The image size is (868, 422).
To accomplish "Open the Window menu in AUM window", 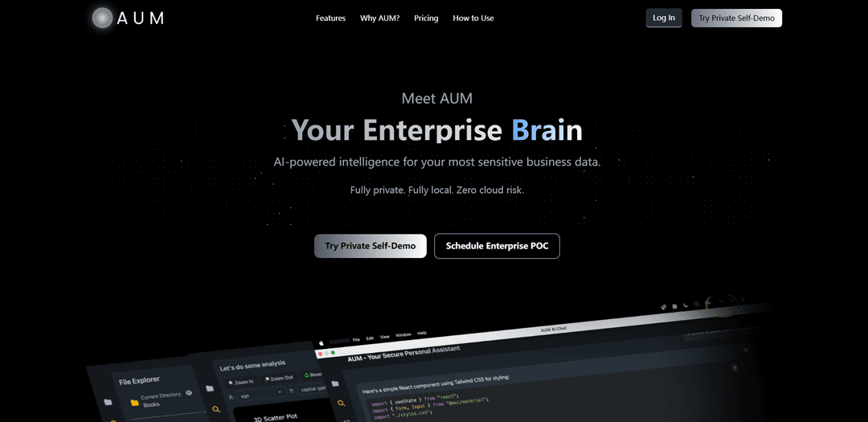I will click(403, 334).
